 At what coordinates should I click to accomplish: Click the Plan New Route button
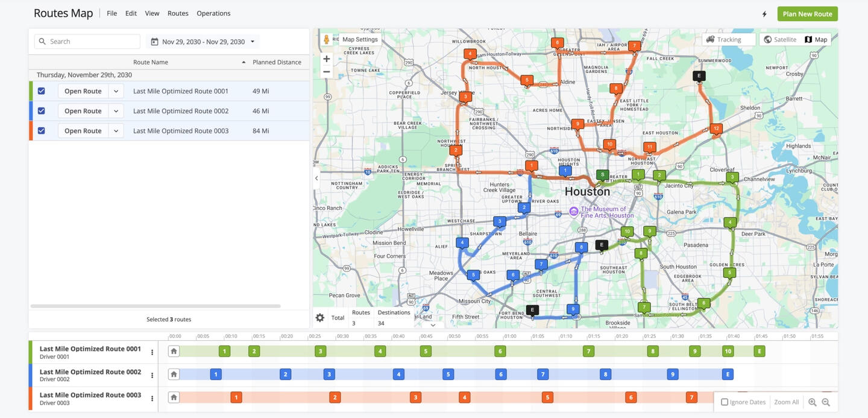[x=807, y=14]
